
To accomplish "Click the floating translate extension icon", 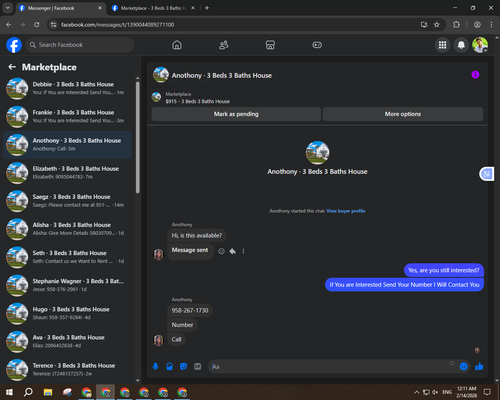I will click(487, 174).
